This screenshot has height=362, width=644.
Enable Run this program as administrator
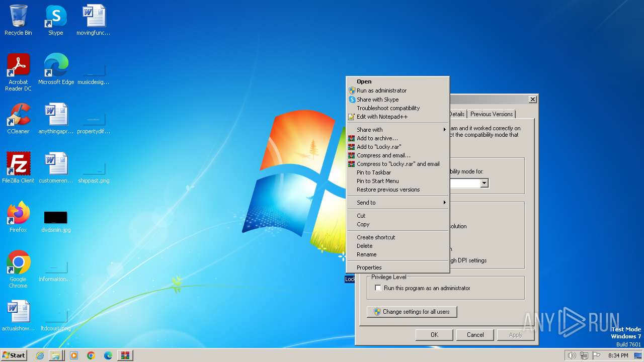coord(378,288)
